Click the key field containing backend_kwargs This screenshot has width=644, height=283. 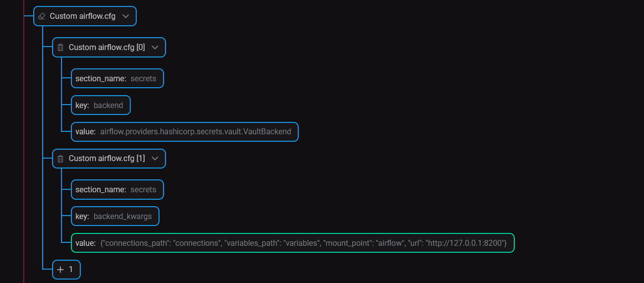(122, 217)
